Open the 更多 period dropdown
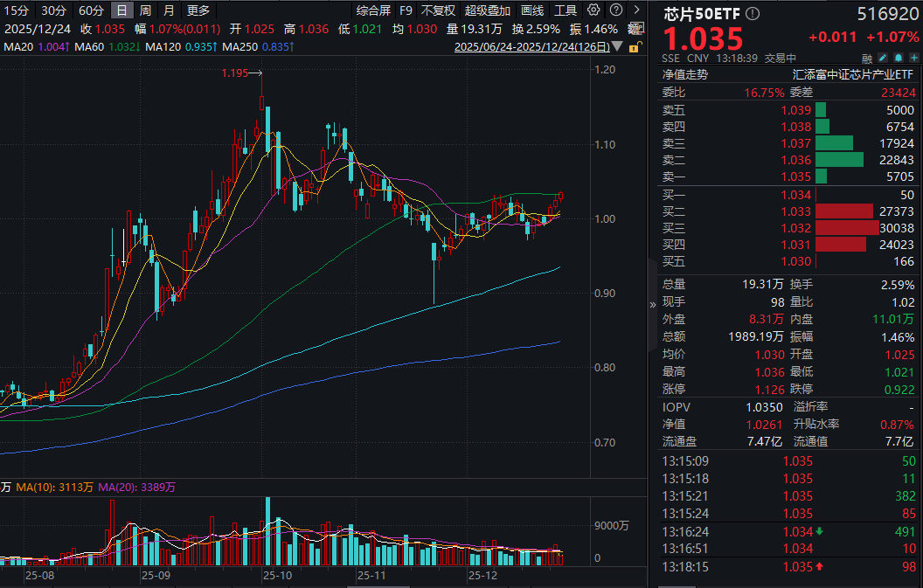Screen dimensions: 923x588 tap(198, 10)
